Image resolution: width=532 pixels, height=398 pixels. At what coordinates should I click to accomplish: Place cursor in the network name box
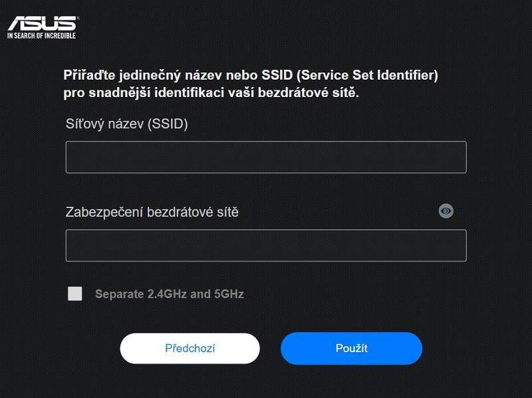tap(265, 157)
